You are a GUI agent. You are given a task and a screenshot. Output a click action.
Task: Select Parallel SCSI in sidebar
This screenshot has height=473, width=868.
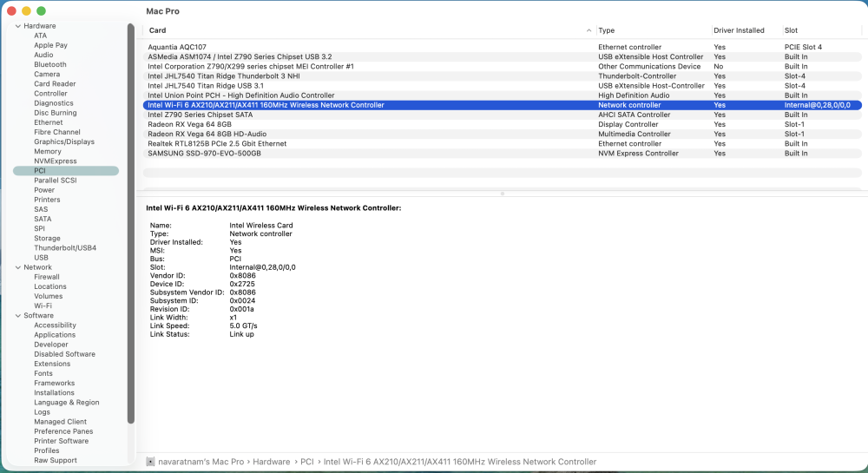coord(56,181)
